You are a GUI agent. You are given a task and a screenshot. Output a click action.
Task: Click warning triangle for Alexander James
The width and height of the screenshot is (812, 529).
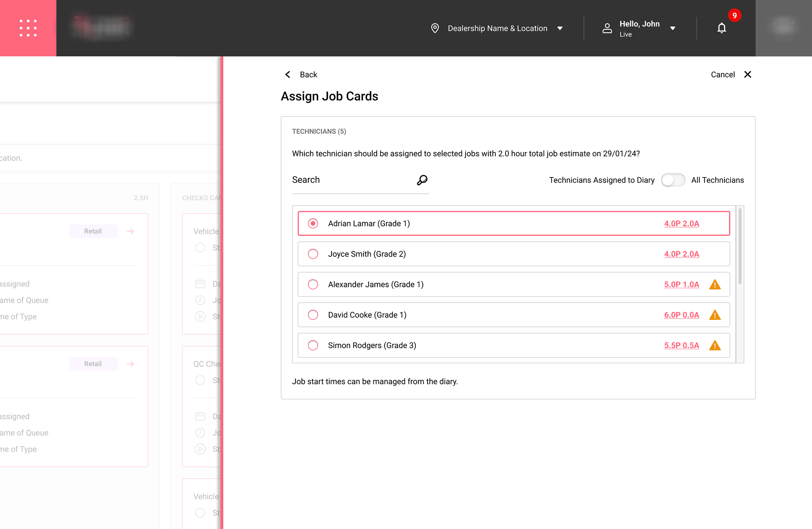715,285
